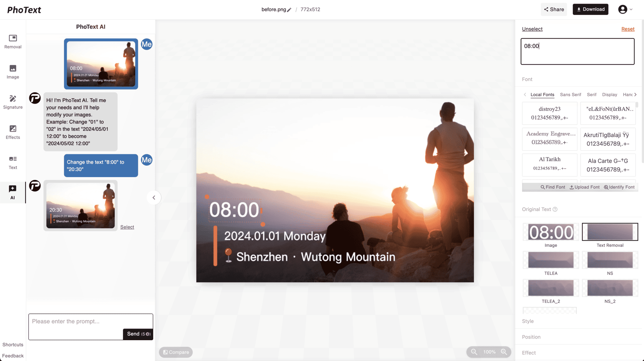Select the Removal tool in sidebar
Screen dimensions: 644x361
click(x=13, y=42)
